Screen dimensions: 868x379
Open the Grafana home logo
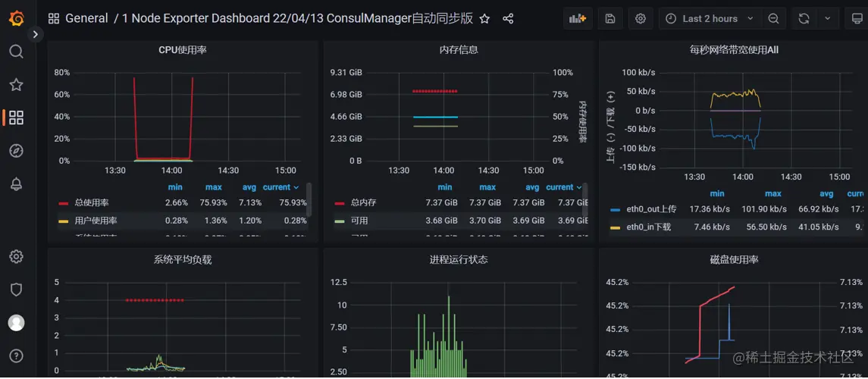click(16, 19)
